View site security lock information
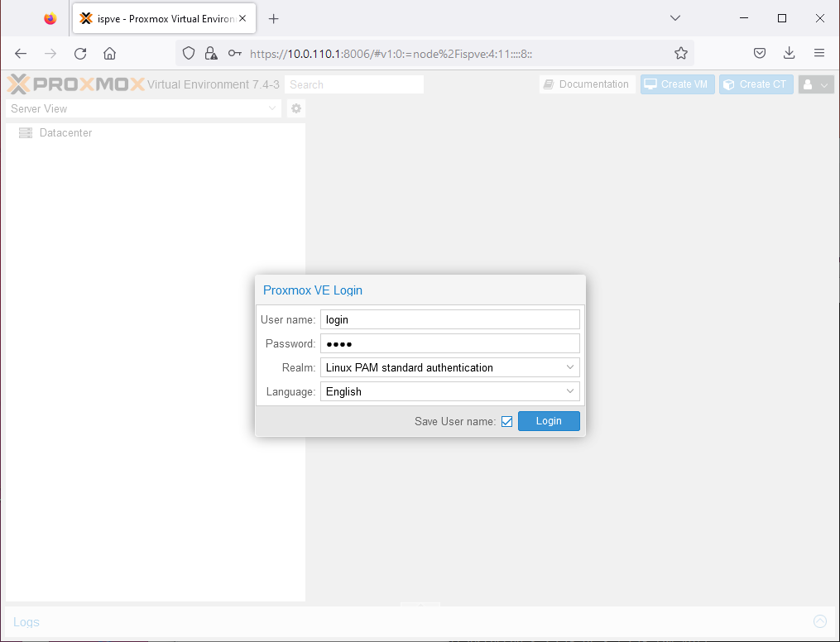Viewport: 840px width, 642px height. [211, 53]
